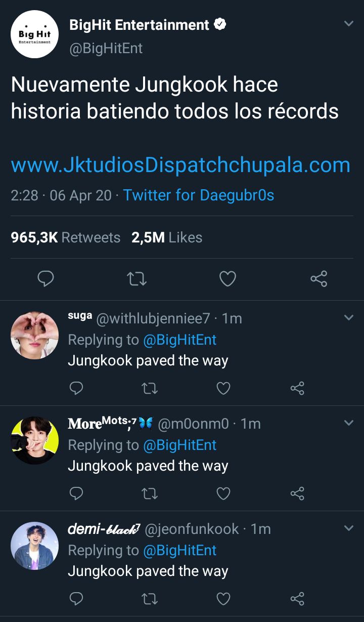Screen dimensions: 364x622
Task: Expand options menu for suga's reply
Action: (349, 318)
